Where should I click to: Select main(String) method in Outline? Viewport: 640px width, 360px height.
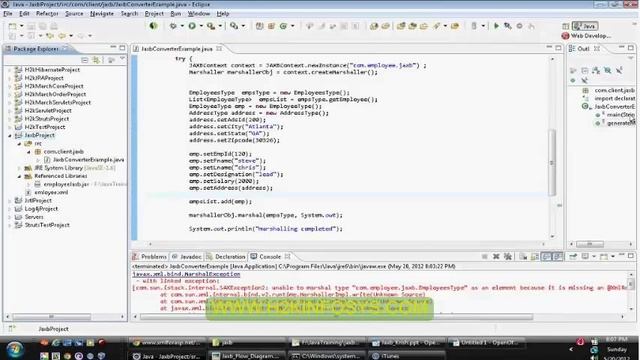tap(616, 115)
